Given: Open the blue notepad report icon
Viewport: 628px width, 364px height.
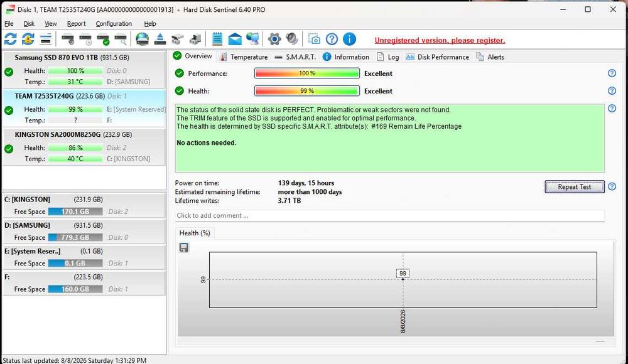Looking at the screenshot, I should point(217,39).
